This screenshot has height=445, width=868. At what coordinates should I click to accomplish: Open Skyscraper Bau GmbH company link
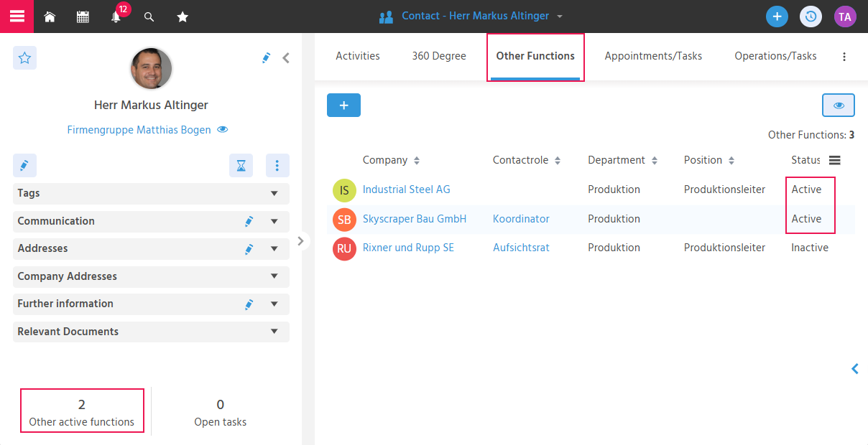click(x=415, y=219)
